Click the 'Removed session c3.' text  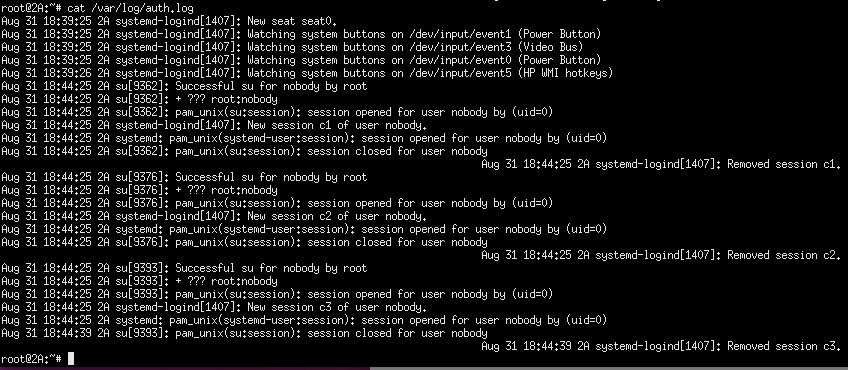click(784, 346)
